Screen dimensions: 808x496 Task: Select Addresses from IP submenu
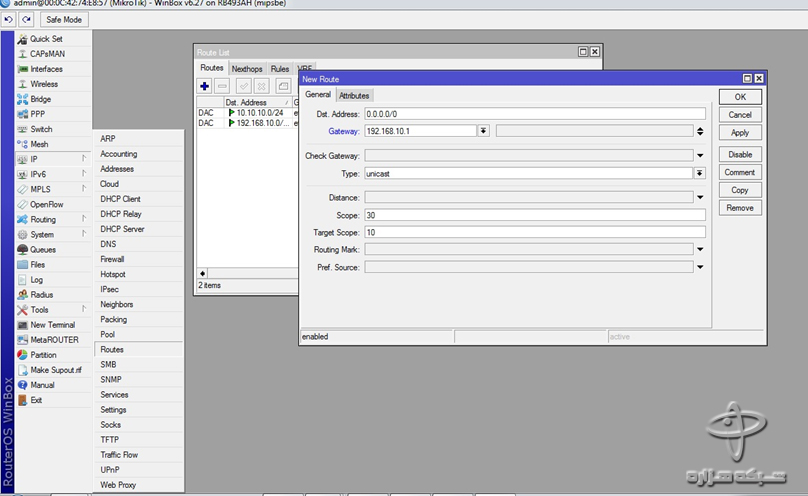(x=139, y=169)
